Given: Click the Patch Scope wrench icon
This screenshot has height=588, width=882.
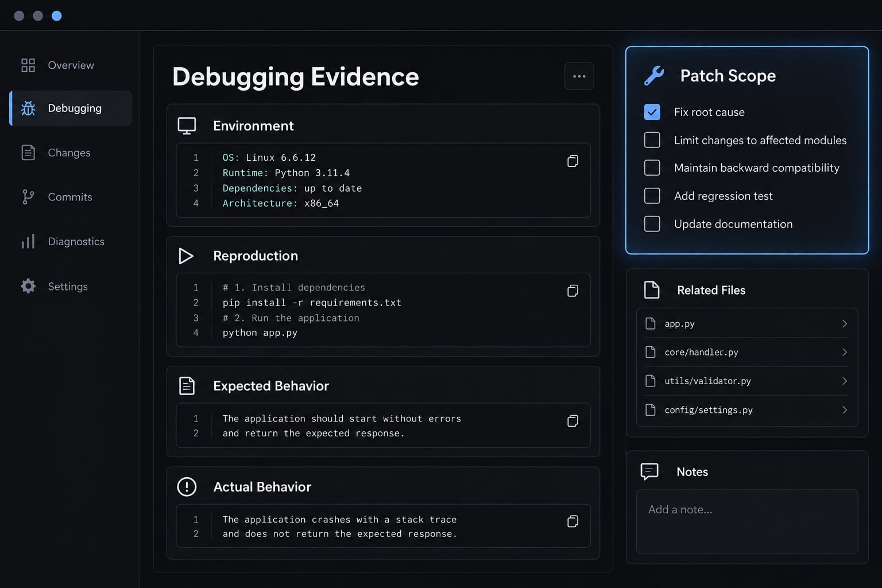Looking at the screenshot, I should (654, 76).
